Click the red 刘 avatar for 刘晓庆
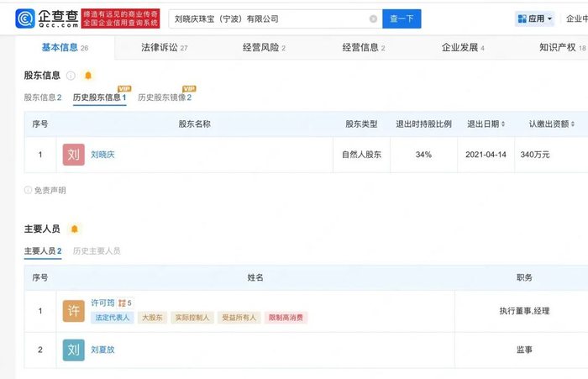Screen dimensions: 588x379 coord(73,155)
